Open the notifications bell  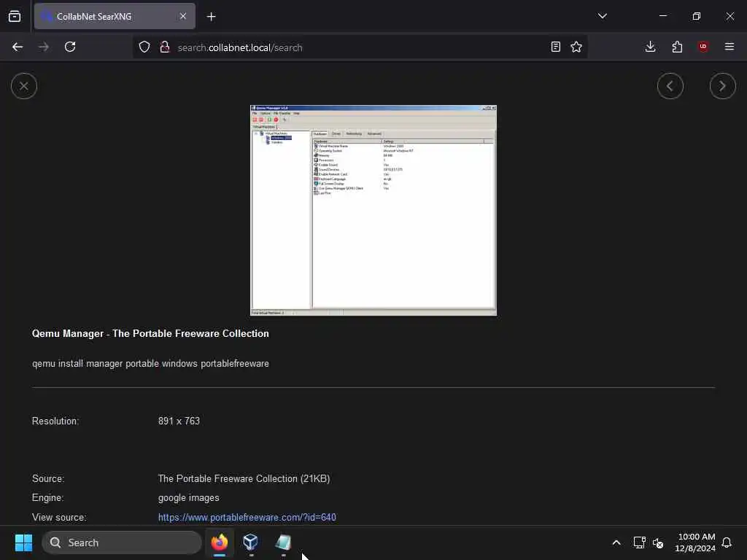(x=727, y=542)
